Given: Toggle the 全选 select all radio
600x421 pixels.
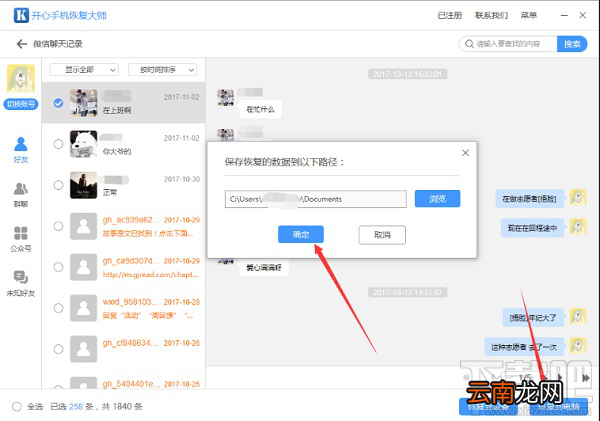Looking at the screenshot, I should tap(16, 406).
